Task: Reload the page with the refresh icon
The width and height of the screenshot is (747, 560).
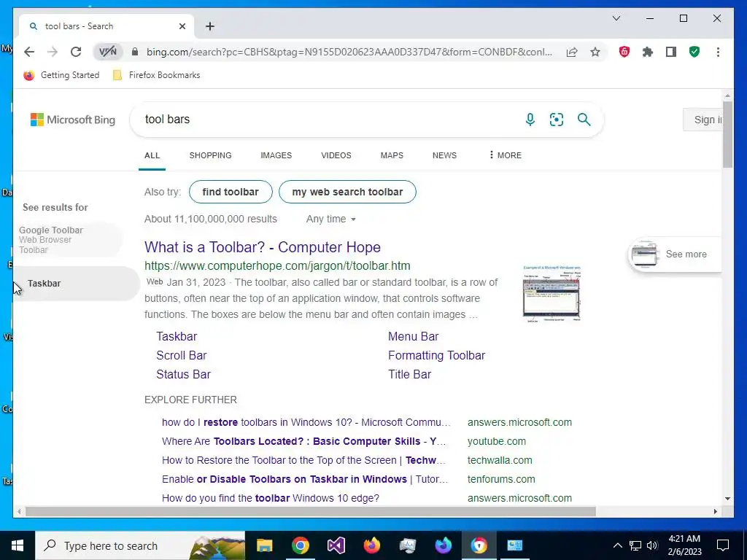Action: (x=76, y=52)
